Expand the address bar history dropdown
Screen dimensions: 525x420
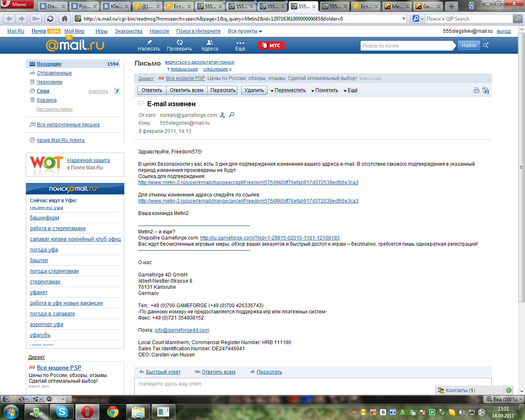(404, 18)
